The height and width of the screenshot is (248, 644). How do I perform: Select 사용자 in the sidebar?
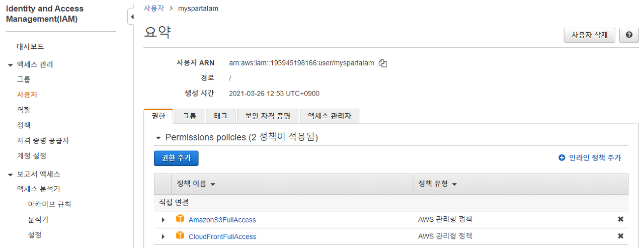coord(27,95)
